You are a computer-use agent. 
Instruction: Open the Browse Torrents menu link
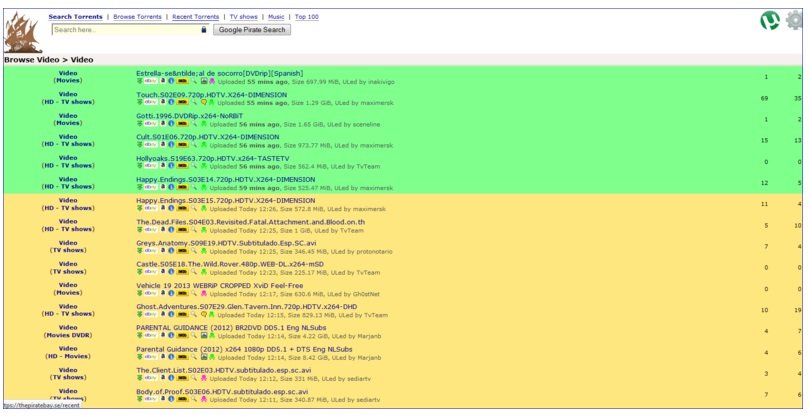click(139, 17)
